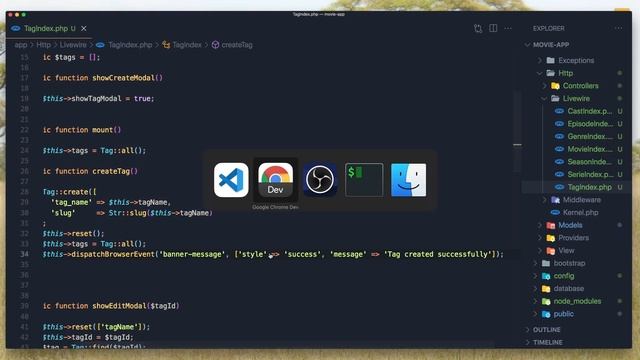The image size is (640, 360).
Task: Click showEditModal function name
Action: pos(120,306)
